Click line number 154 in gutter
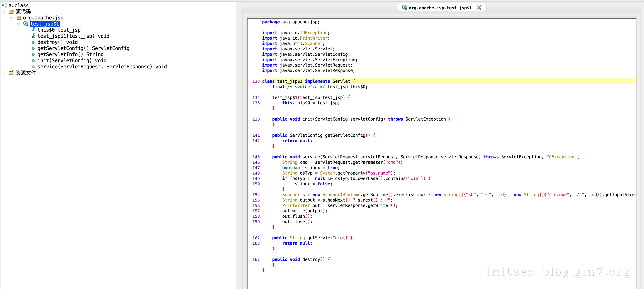 click(256, 195)
